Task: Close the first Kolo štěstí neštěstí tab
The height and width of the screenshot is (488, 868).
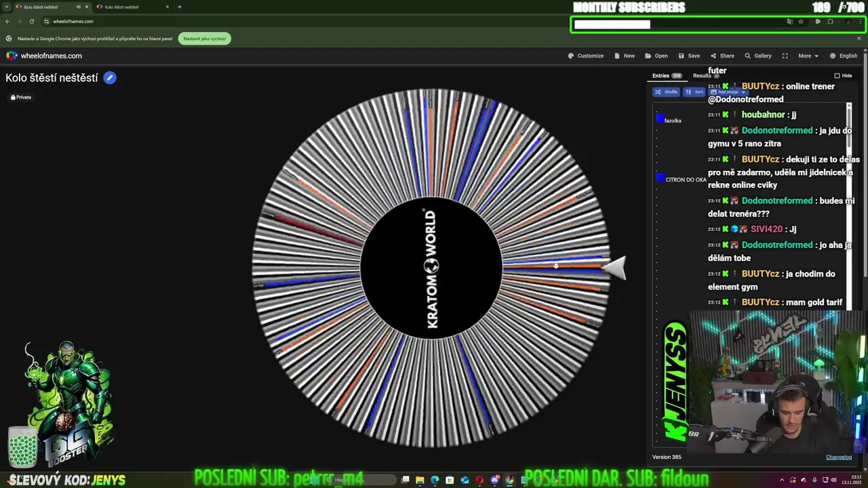Action: coord(86,7)
